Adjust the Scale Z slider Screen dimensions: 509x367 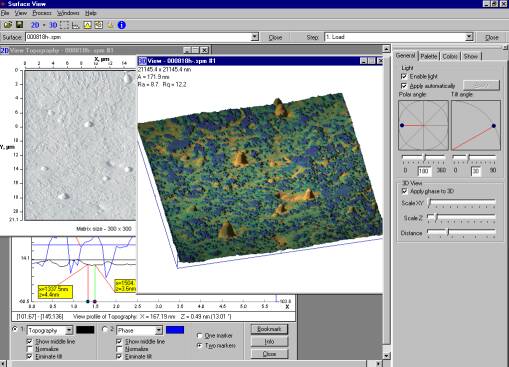click(x=462, y=217)
